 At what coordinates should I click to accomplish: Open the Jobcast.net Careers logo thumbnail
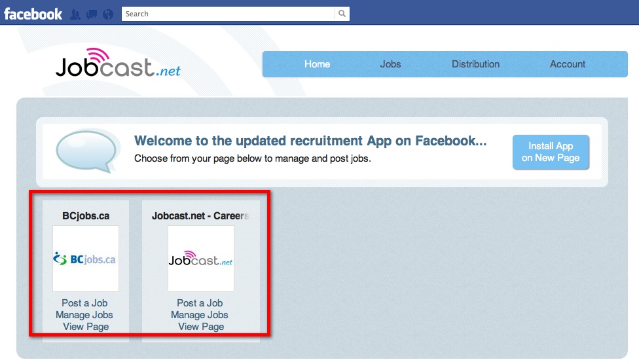coord(201,259)
